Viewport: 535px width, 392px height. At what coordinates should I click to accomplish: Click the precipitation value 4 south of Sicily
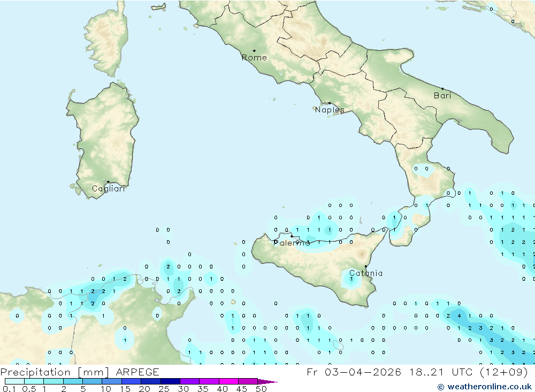(459, 316)
